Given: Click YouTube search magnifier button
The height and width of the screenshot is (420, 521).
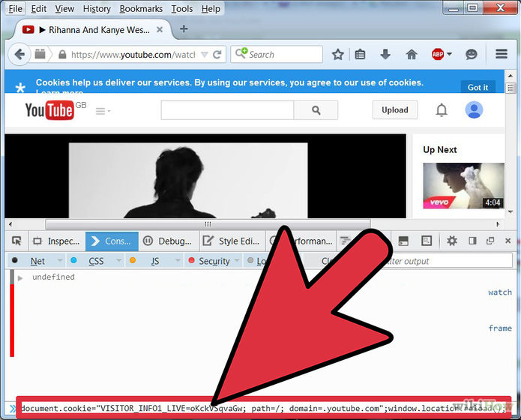Looking at the screenshot, I should tap(316, 110).
